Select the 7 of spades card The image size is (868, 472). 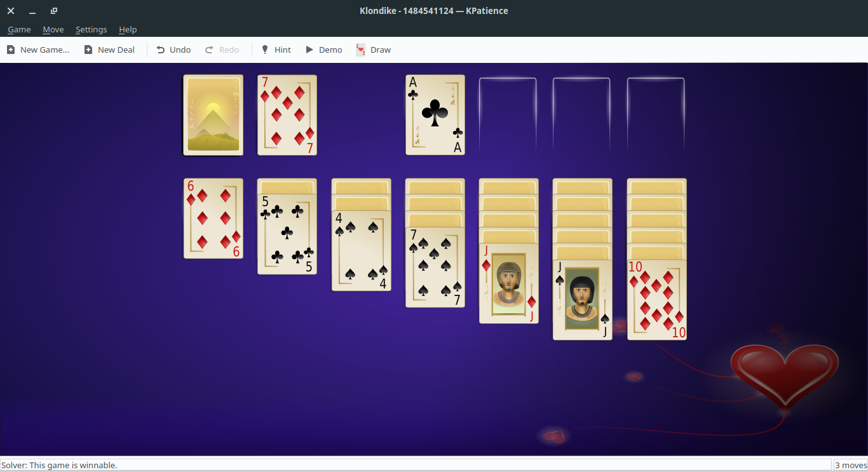pyautogui.click(x=435, y=267)
